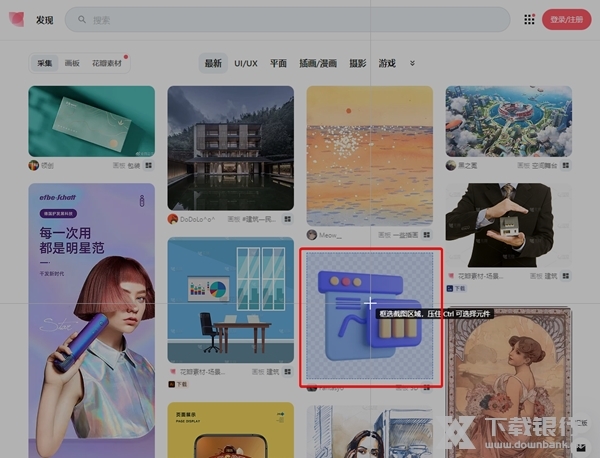The width and height of the screenshot is (600, 458).
Task: Click the Meow__ user avatar
Action: tap(312, 235)
